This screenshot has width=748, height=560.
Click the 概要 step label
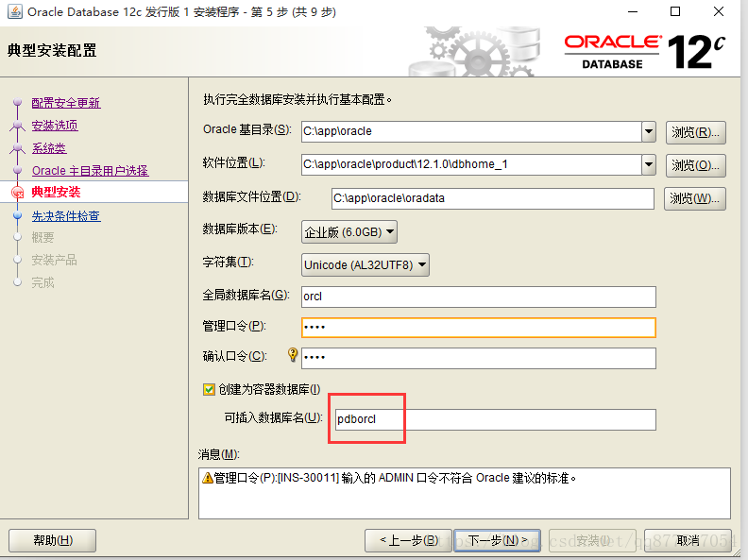42,238
